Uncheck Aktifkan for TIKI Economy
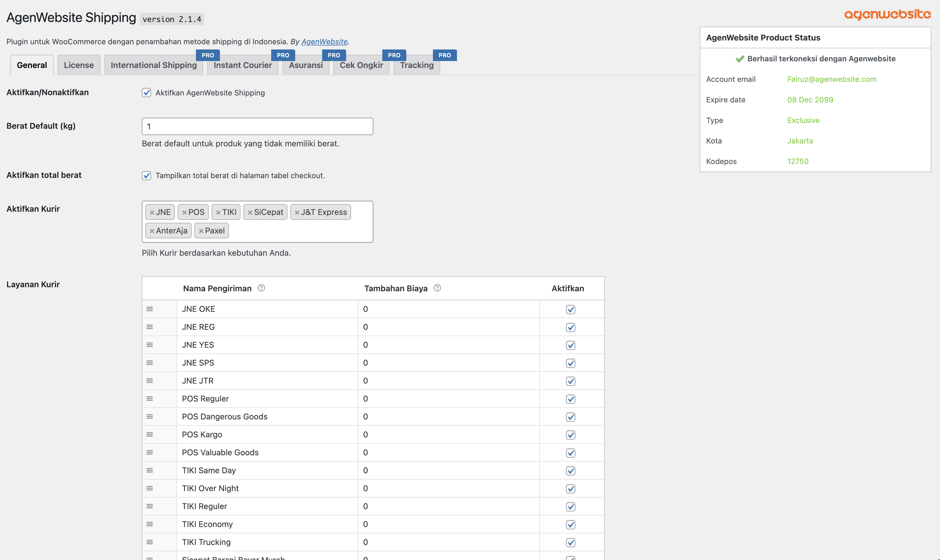 click(570, 524)
